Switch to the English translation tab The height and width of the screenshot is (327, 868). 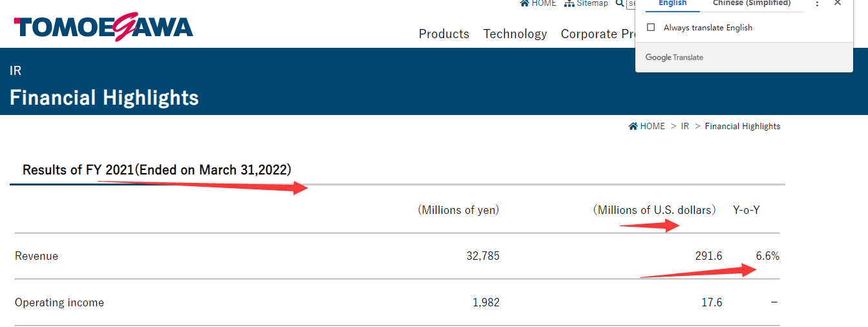(x=672, y=3)
